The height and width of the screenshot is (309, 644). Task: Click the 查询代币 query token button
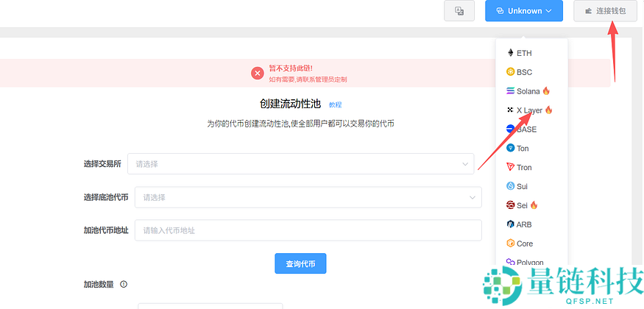click(300, 263)
